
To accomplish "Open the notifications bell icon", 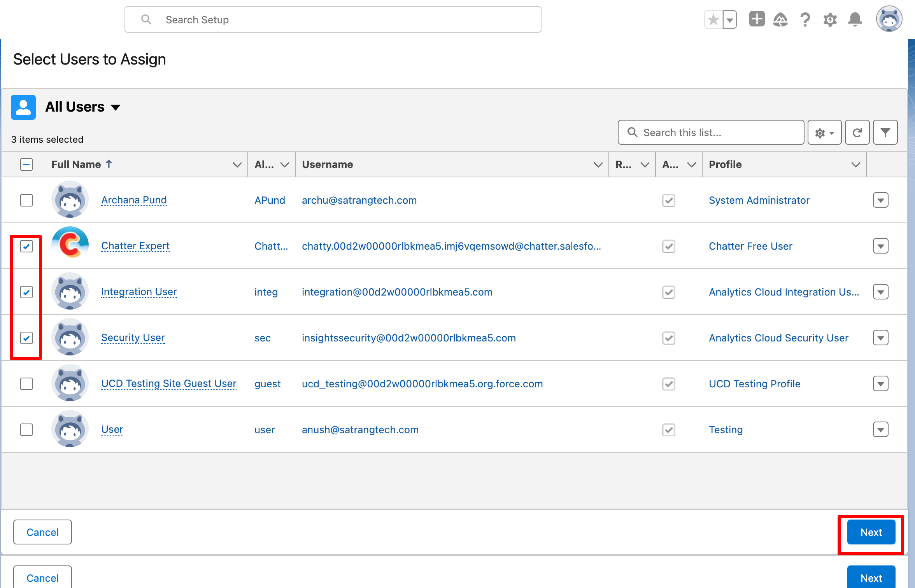I will tap(855, 19).
